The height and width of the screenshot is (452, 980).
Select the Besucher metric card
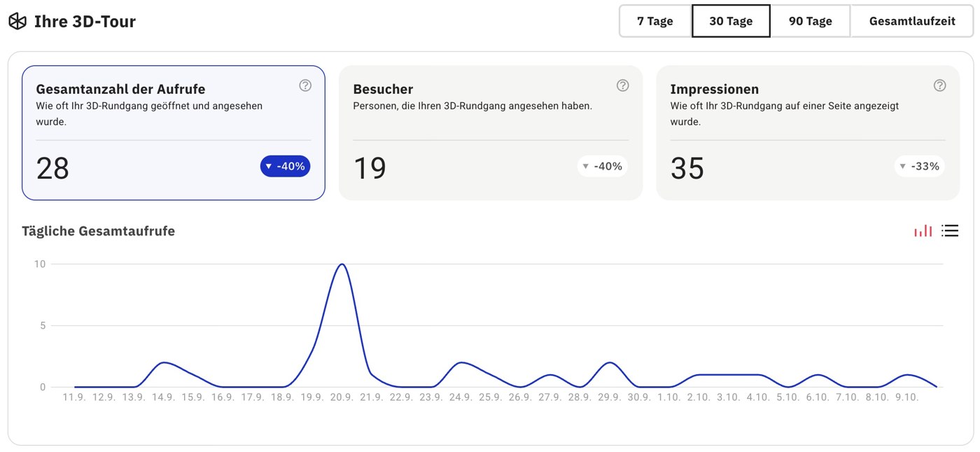[491, 133]
